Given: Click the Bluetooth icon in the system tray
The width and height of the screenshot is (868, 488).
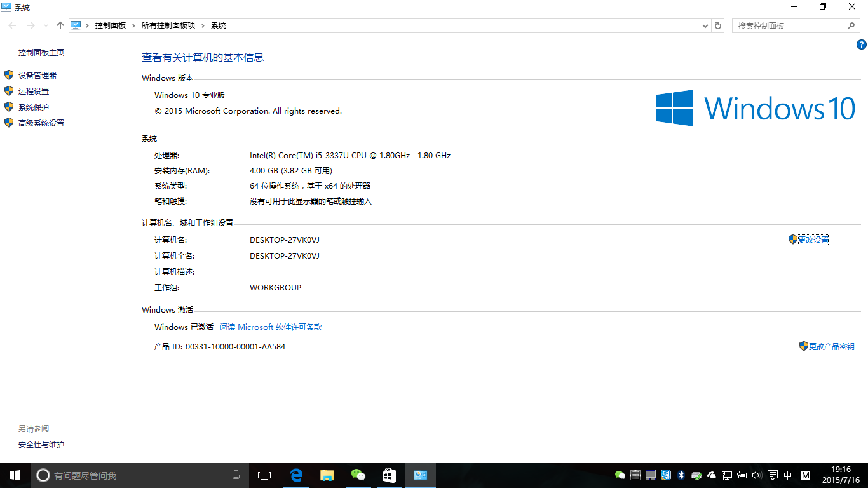Looking at the screenshot, I should click(x=681, y=475).
